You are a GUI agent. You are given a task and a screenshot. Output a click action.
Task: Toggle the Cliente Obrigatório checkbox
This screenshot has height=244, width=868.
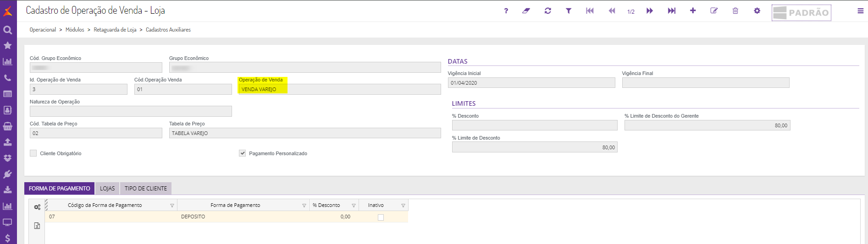pyautogui.click(x=33, y=153)
